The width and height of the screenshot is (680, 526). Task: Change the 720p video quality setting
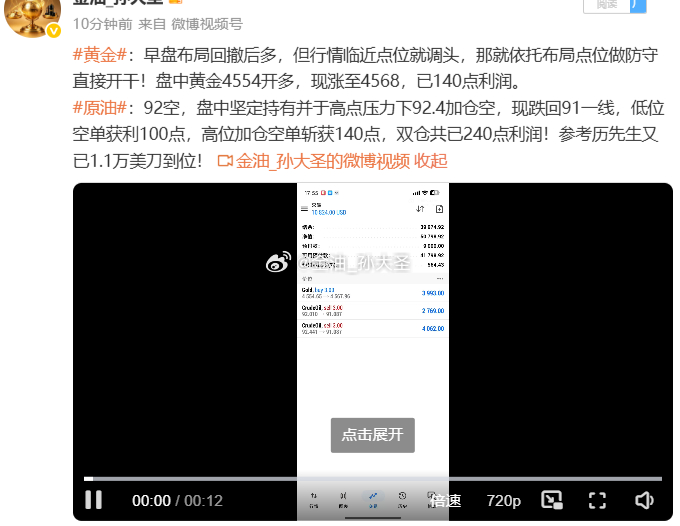coord(503,500)
